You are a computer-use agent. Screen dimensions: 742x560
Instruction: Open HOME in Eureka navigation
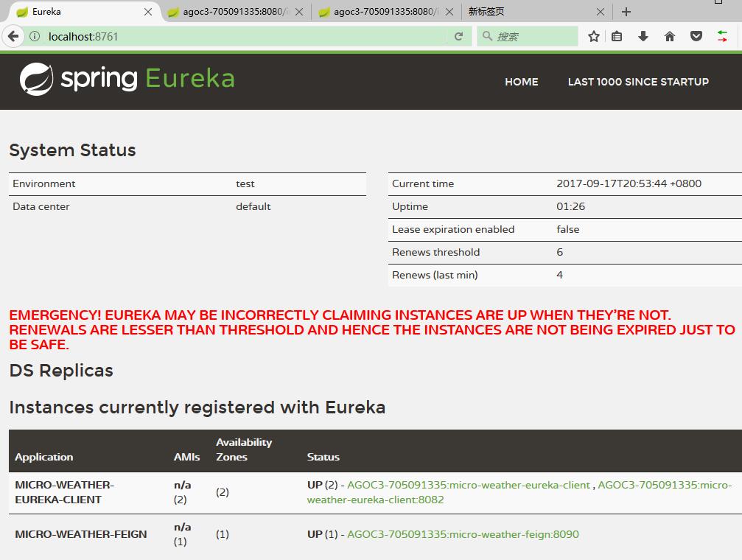521,82
